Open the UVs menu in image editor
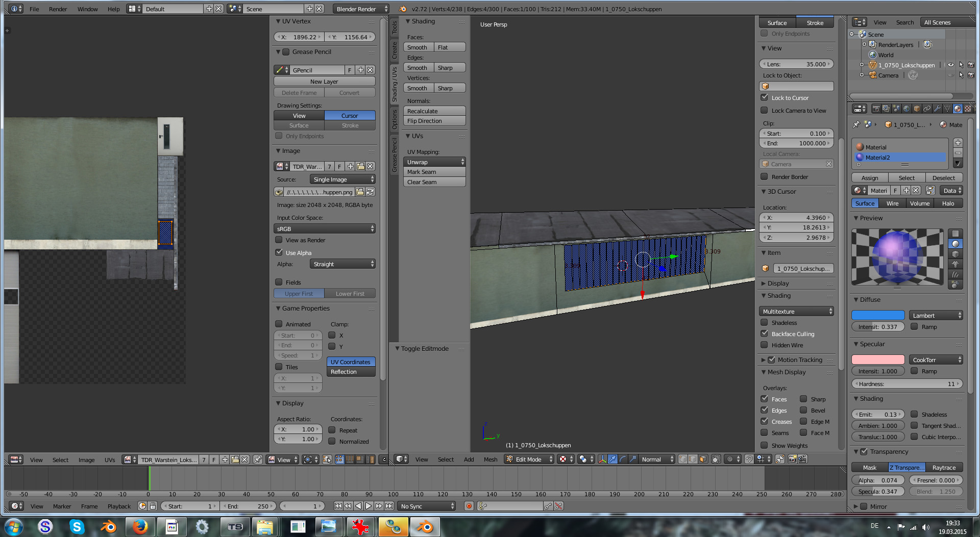 (110, 460)
